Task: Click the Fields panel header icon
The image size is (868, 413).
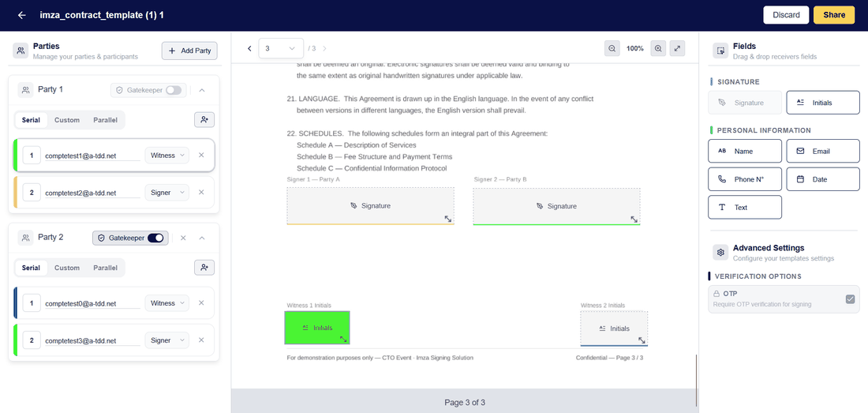Action: 720,51
